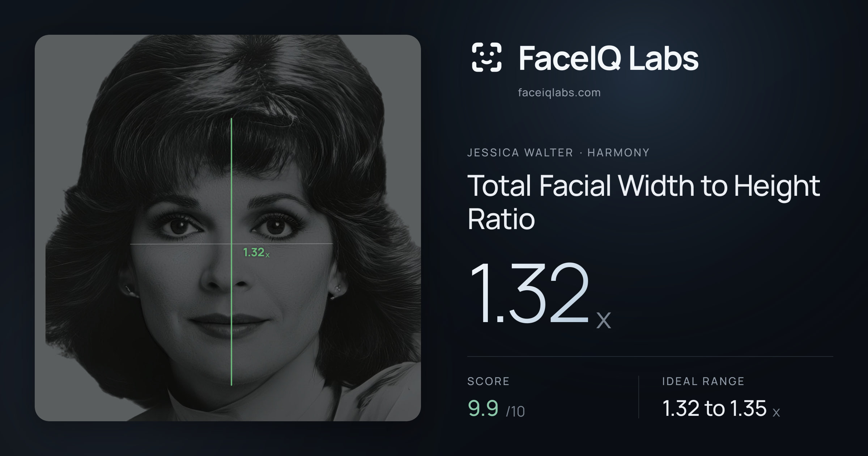Image resolution: width=868 pixels, height=456 pixels.
Task: Click the 'Total Facial Width to Height Ratio' heading
Action: [x=644, y=202]
